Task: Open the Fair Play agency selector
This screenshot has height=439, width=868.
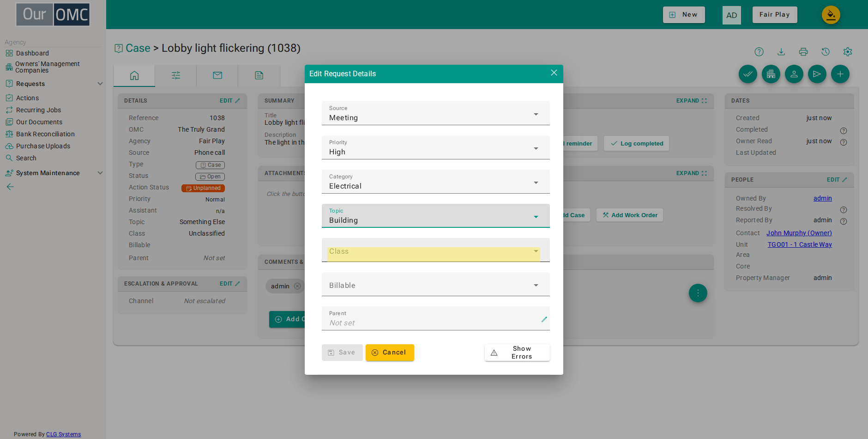Action: [775, 15]
